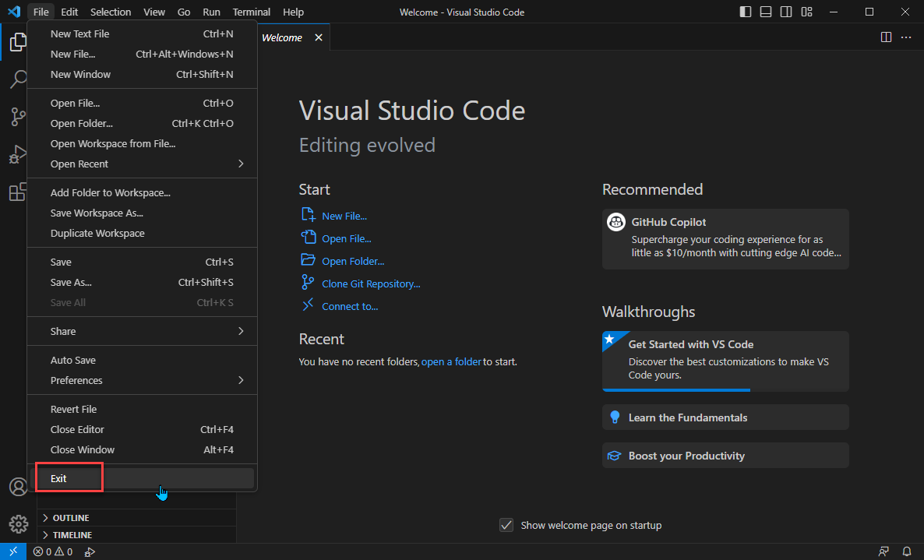Open the Run and Debug view

pos(18,154)
